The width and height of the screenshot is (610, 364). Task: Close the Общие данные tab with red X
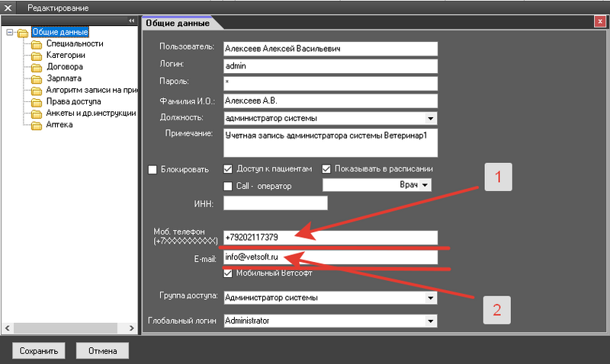coord(600,22)
